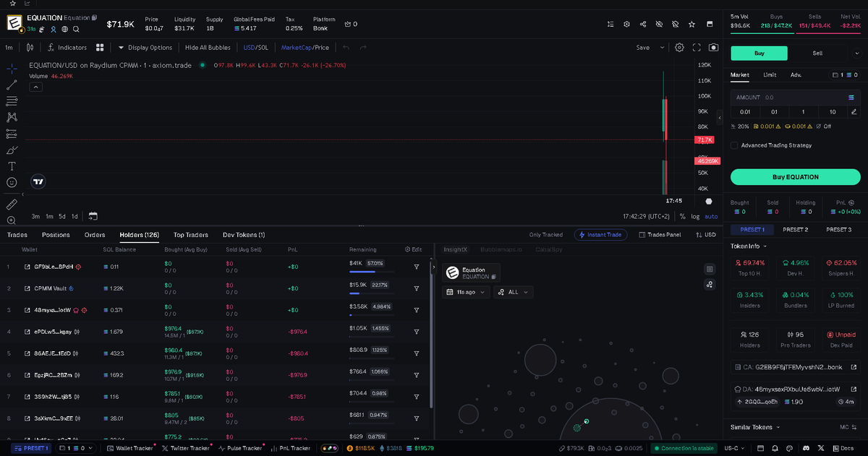
Task: Toggle the Only Tracked filter
Action: 545,235
